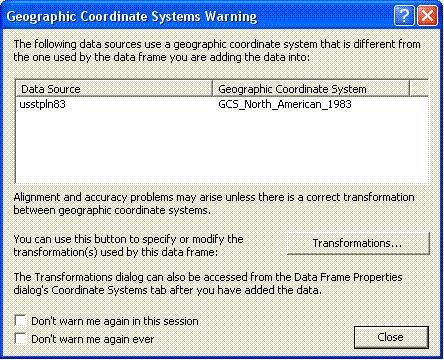
Task: Click the Close button
Action: pos(391,337)
